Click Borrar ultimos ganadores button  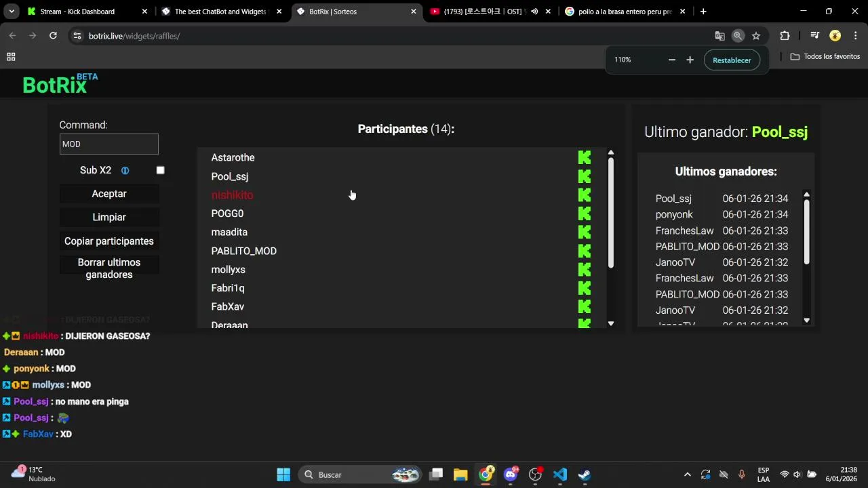coord(109,268)
